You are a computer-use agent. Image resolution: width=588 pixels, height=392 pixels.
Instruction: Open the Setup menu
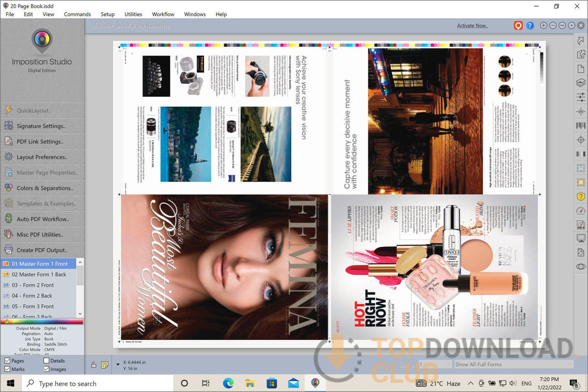[x=107, y=14]
